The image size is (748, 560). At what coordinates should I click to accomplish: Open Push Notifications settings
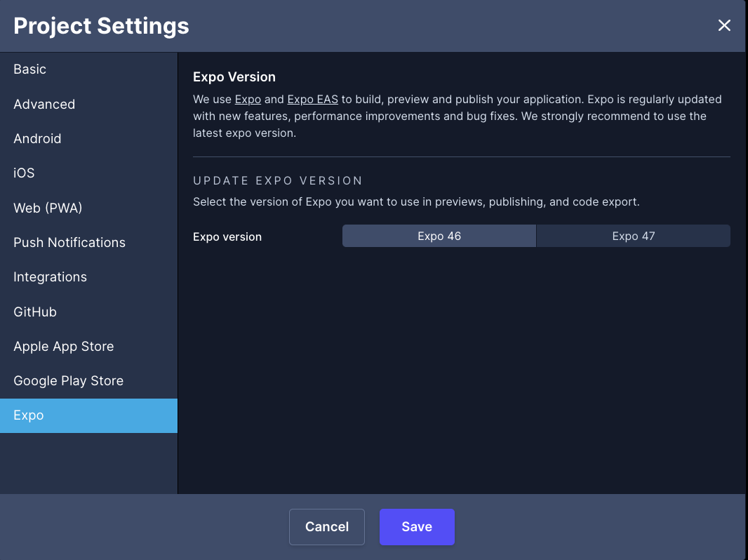click(88, 242)
